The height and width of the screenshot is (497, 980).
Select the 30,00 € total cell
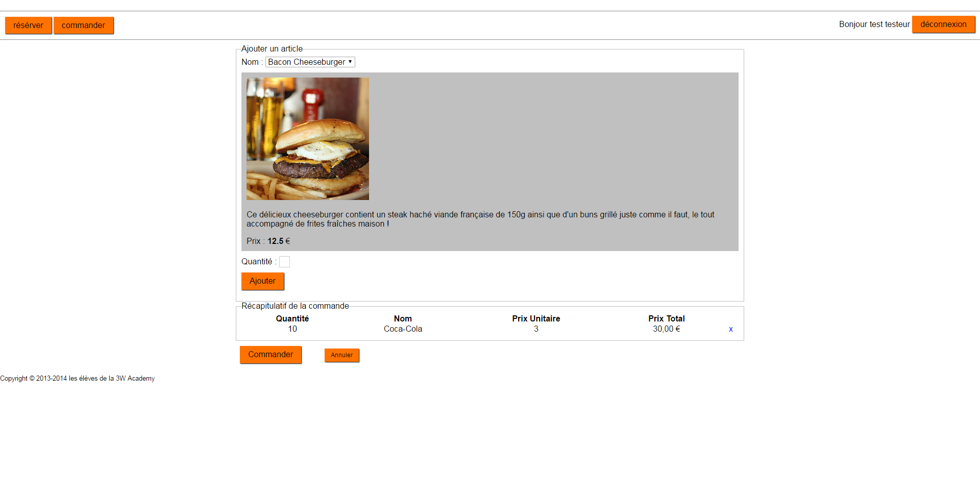[x=667, y=329]
